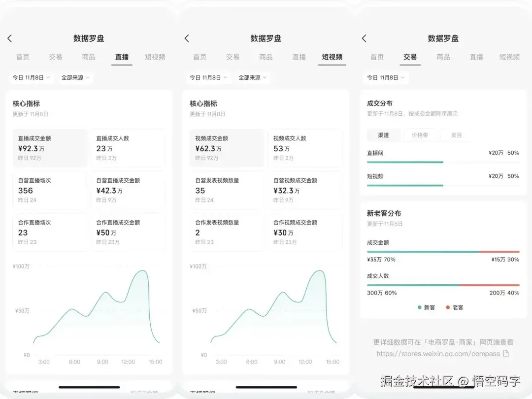Switch to the 直播 tab on the right panel
Screen dimensions: 532x399
pyautogui.click(x=476, y=57)
